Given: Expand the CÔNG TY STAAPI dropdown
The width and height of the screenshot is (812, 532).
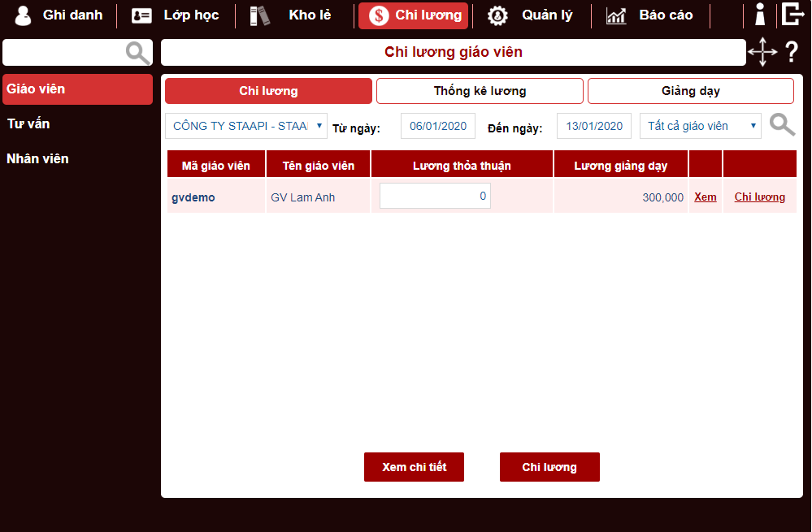Looking at the screenshot, I should (x=246, y=126).
